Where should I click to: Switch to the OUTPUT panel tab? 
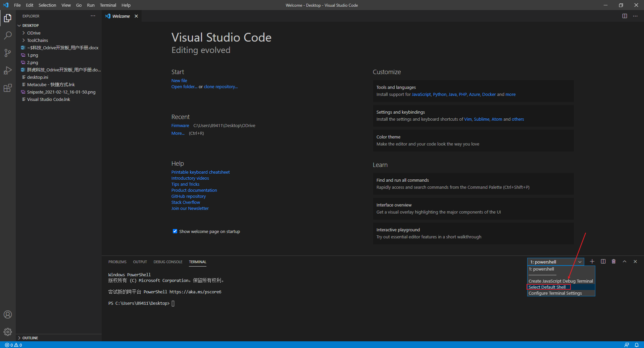click(140, 262)
